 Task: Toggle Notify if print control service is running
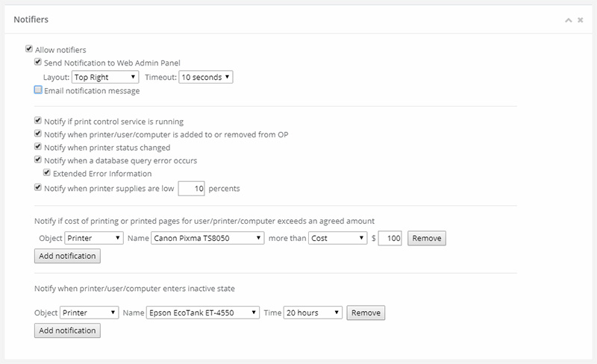pos(38,121)
